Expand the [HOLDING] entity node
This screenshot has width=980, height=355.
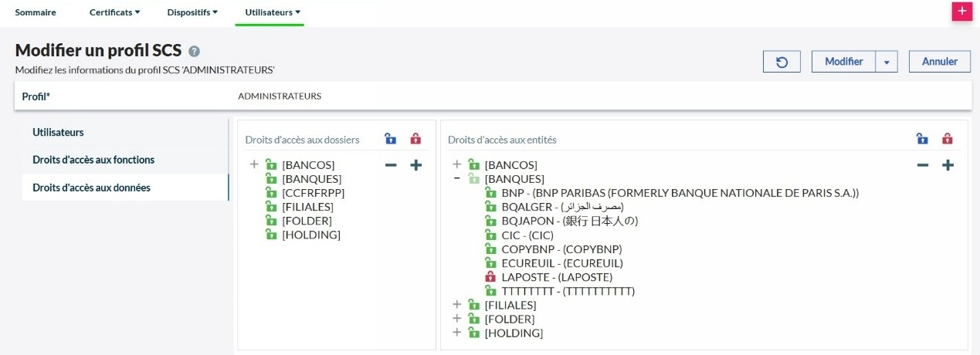point(457,333)
